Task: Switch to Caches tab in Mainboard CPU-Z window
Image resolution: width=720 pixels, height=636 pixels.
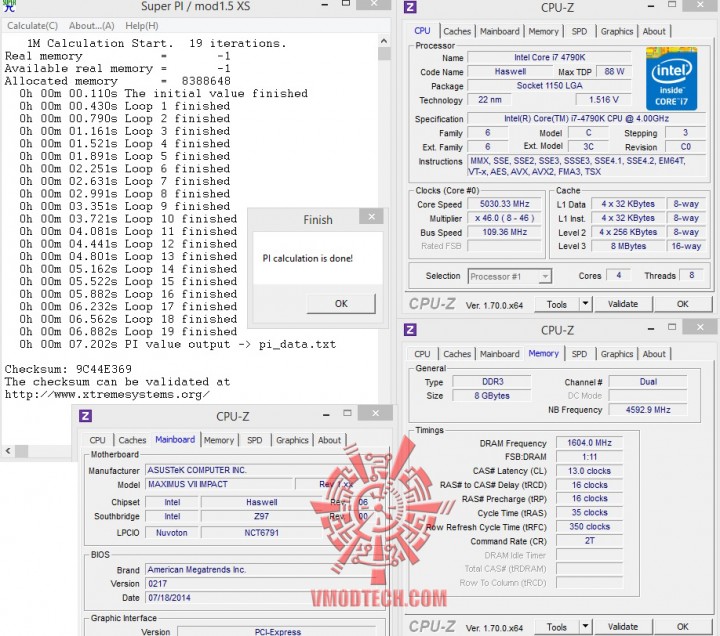Action: pyautogui.click(x=132, y=440)
